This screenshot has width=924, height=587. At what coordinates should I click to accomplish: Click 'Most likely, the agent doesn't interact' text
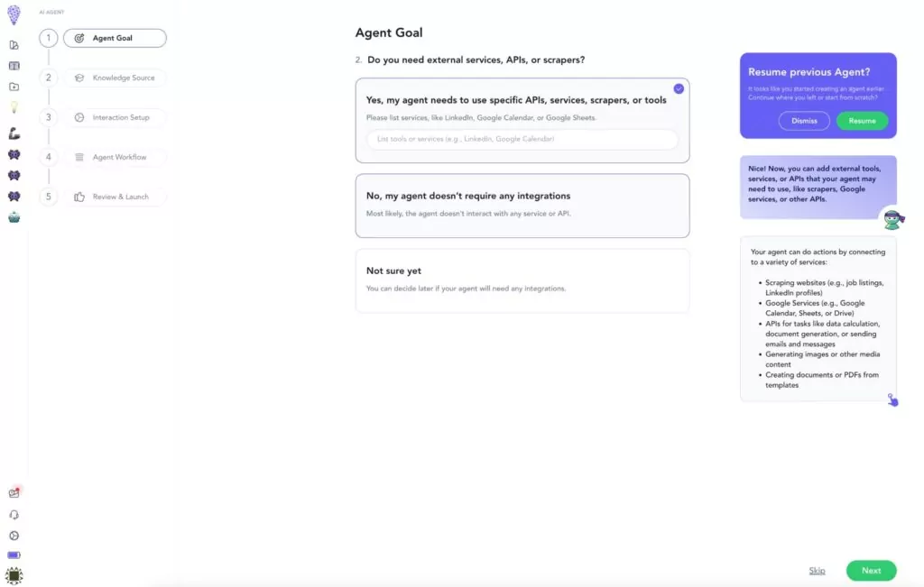(x=468, y=214)
